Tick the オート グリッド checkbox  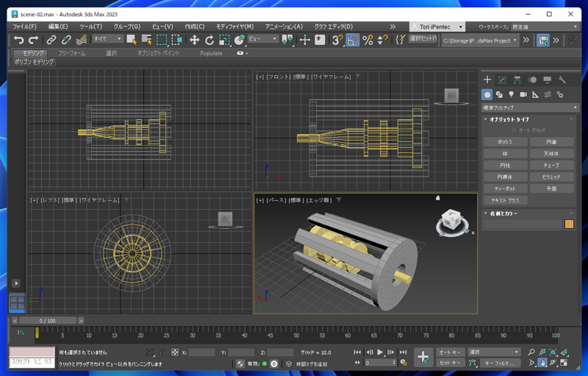click(514, 130)
